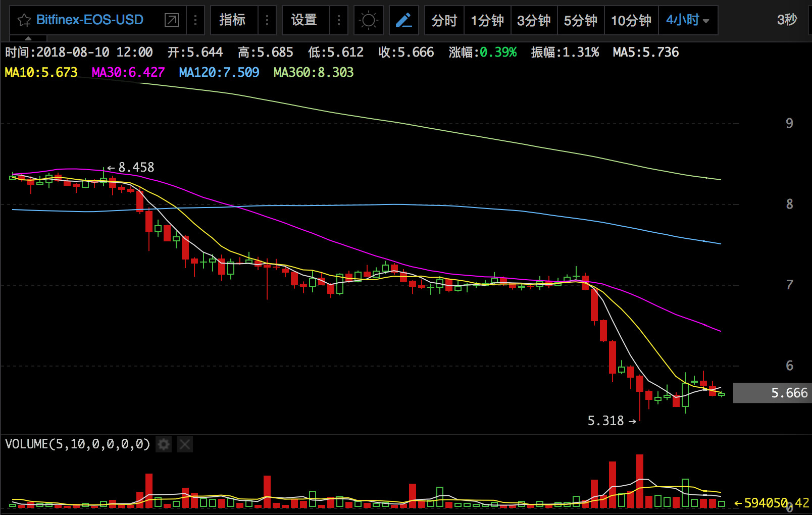Click the green MA360:8.303 label
This screenshot has width=812, height=515.
[314, 72]
